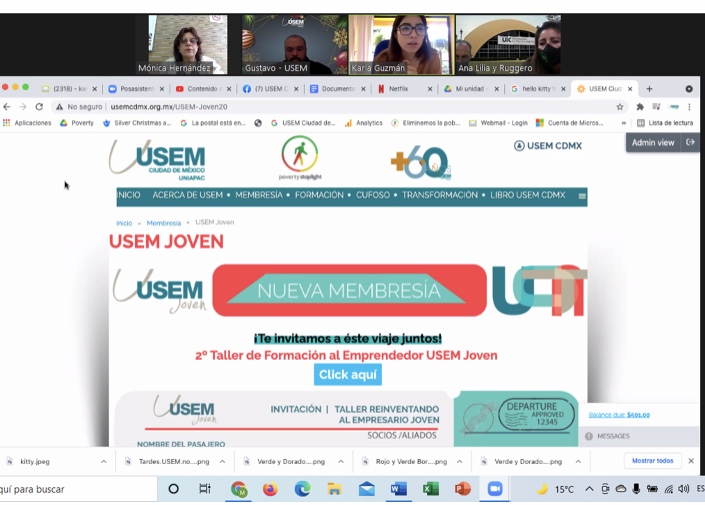The height and width of the screenshot is (505, 705).
Task: Open the TRANSFORMACIÓN menu item
Action: coord(440,195)
